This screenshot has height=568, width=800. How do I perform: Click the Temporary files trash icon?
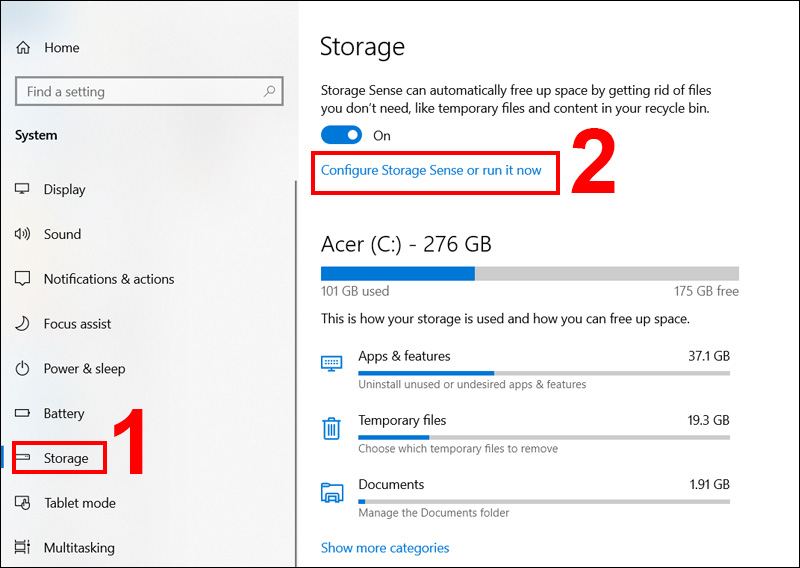click(x=332, y=429)
